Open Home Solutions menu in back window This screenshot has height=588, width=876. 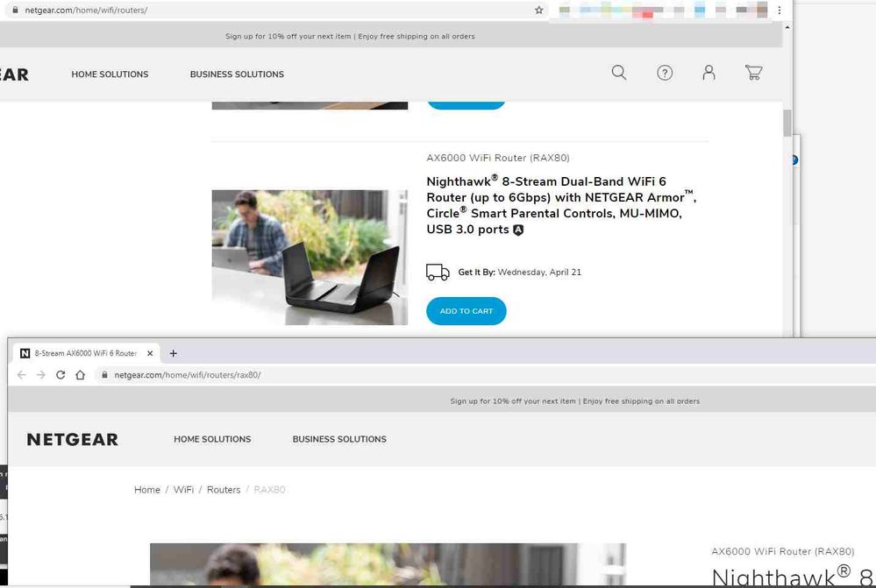click(110, 74)
